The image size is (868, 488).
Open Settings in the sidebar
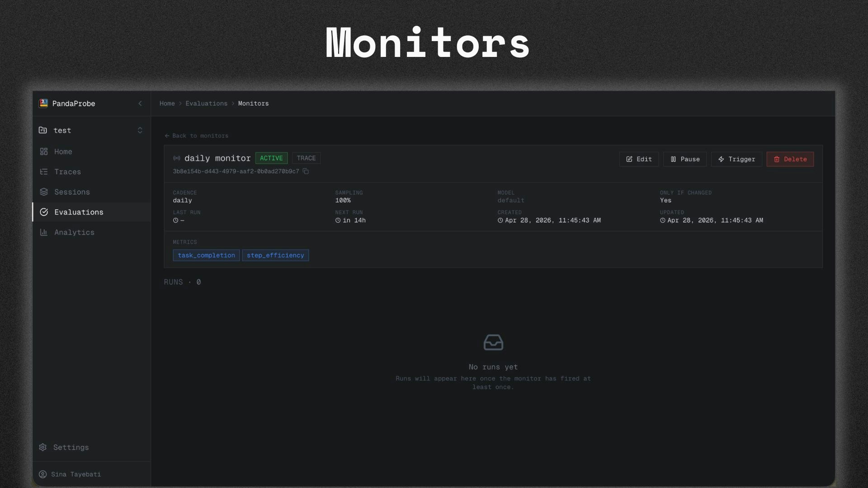(91, 447)
